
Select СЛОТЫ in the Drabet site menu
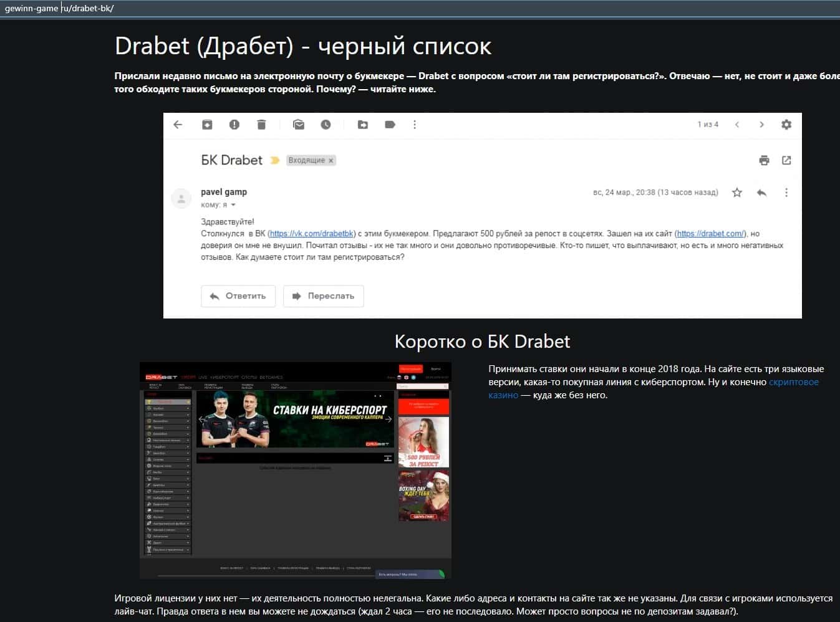click(x=249, y=377)
